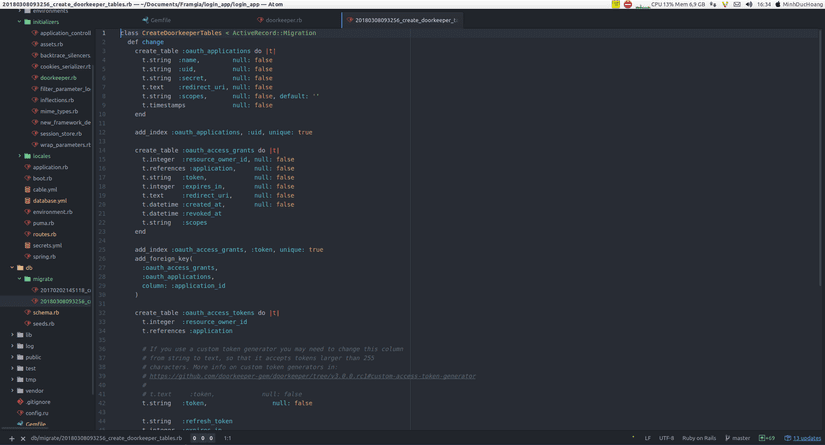
Task: Change the Ruby on Rails grammar selector
Action: tap(699, 438)
